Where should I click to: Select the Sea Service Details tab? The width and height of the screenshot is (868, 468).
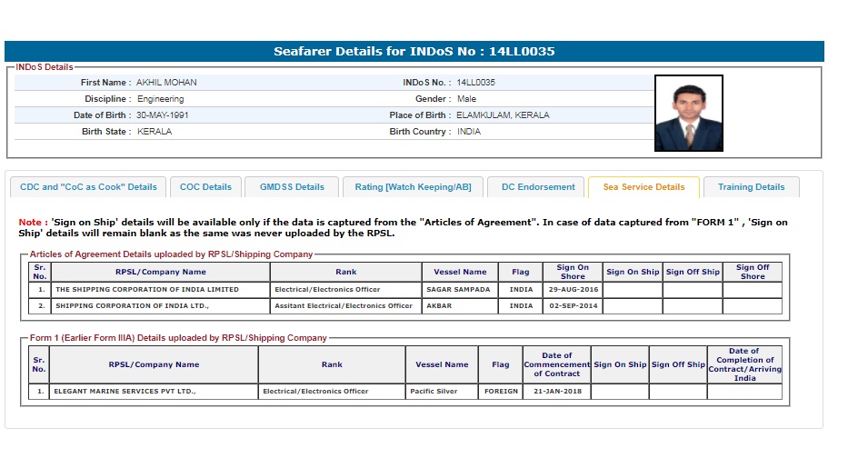coord(644,187)
